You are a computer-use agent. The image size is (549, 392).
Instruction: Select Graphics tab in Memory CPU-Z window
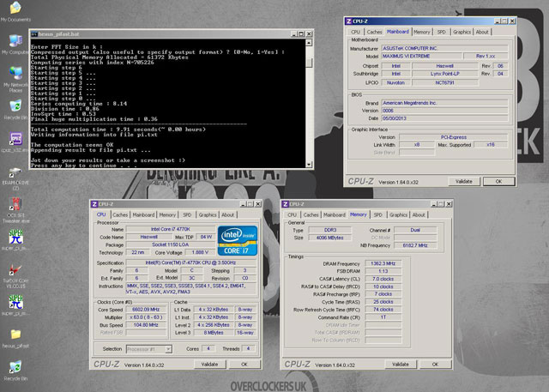click(400, 215)
